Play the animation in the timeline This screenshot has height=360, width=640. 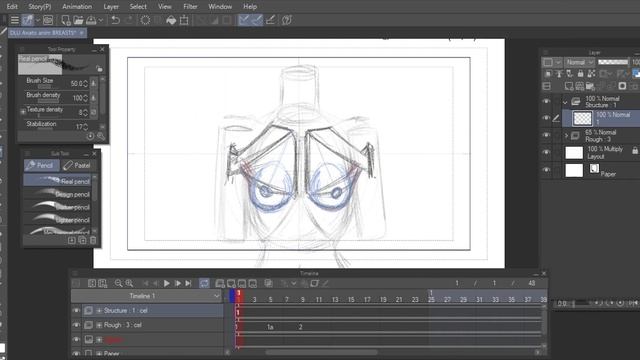(x=167, y=283)
